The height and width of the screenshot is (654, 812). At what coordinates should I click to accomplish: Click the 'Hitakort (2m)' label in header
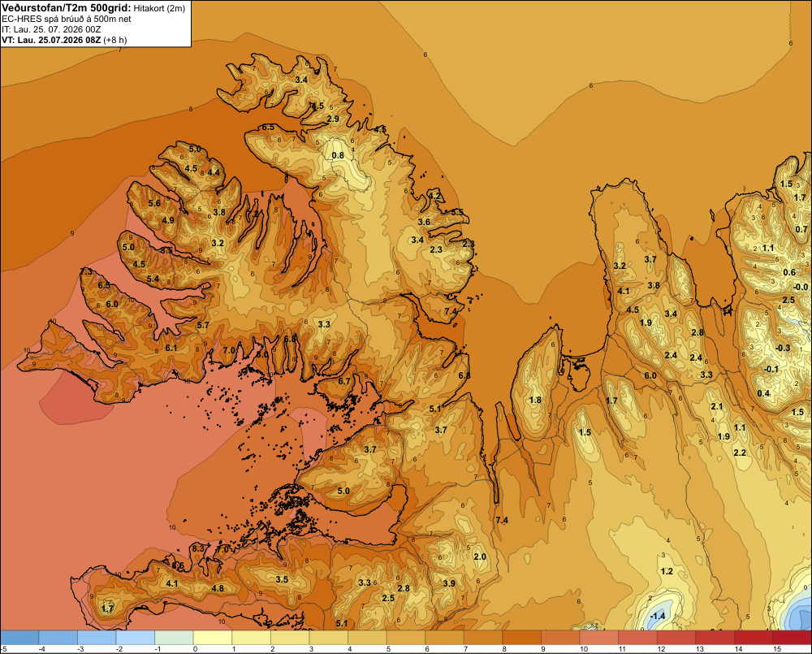[x=159, y=8]
